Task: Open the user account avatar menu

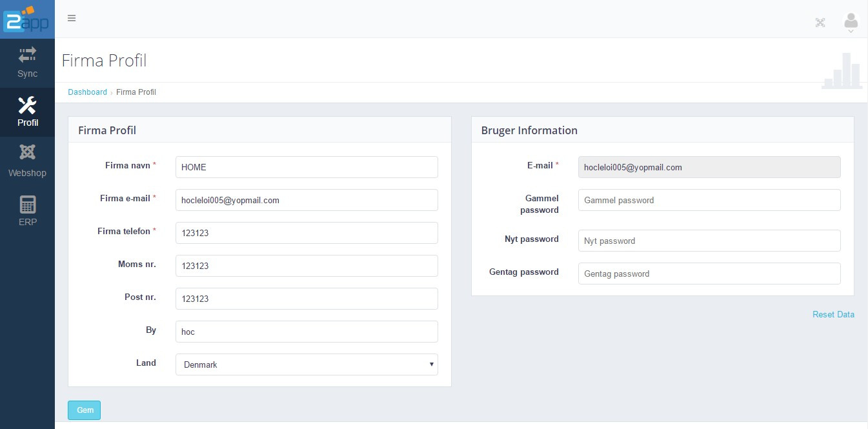Action: pos(851,21)
